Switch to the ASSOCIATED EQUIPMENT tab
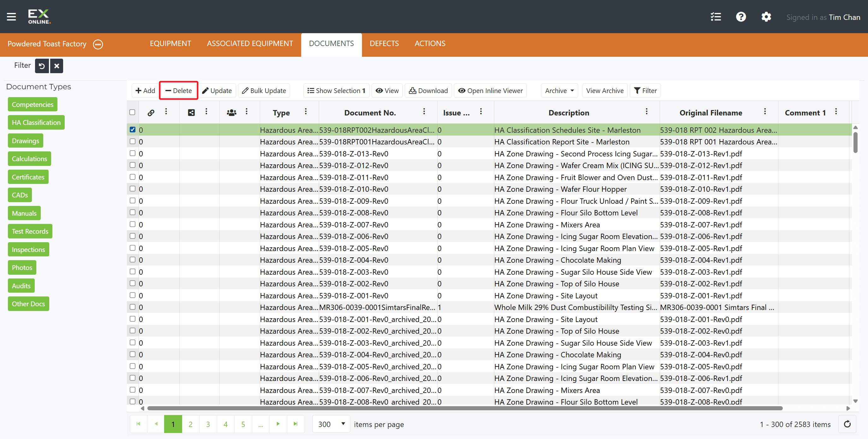This screenshot has height=439, width=868. (x=250, y=44)
